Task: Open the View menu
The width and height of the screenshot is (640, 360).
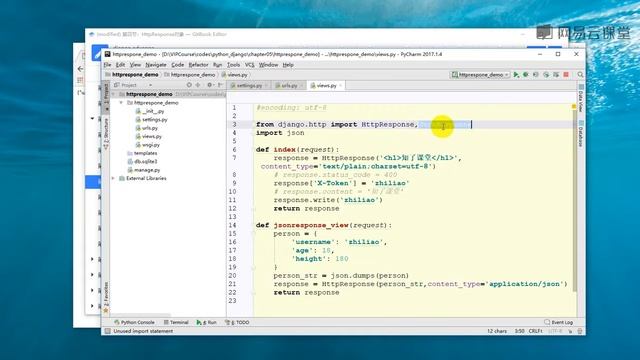Action: (x=135, y=64)
